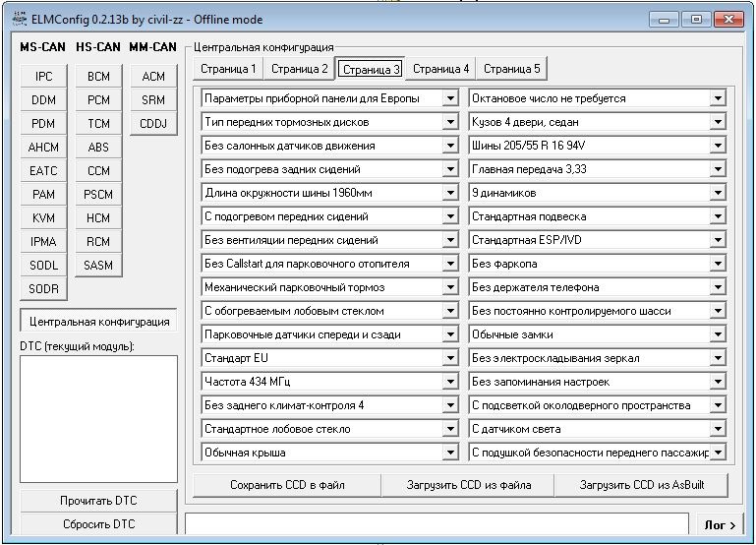Select the PCM module
Screen dimensions: 756x545
pyautogui.click(x=98, y=99)
